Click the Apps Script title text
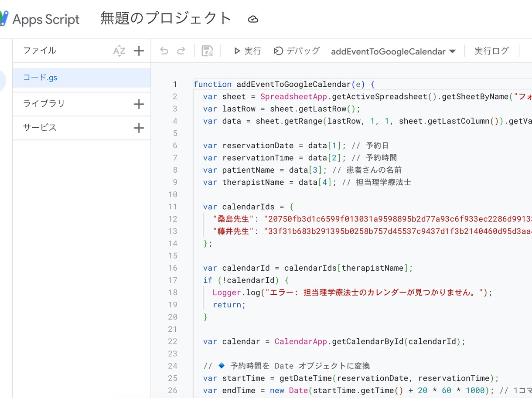Screen dimensions: 532x398 coord(46,19)
